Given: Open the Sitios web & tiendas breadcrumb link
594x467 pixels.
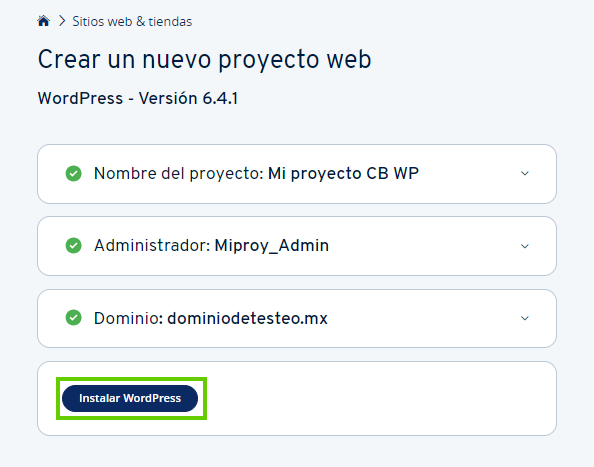Looking at the screenshot, I should (x=132, y=21).
